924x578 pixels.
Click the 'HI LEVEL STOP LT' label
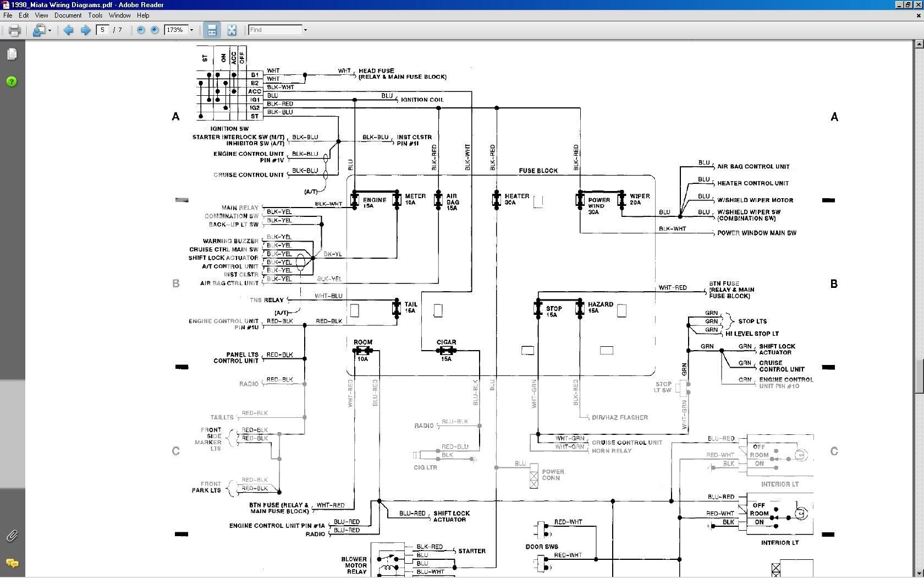pyautogui.click(x=752, y=334)
